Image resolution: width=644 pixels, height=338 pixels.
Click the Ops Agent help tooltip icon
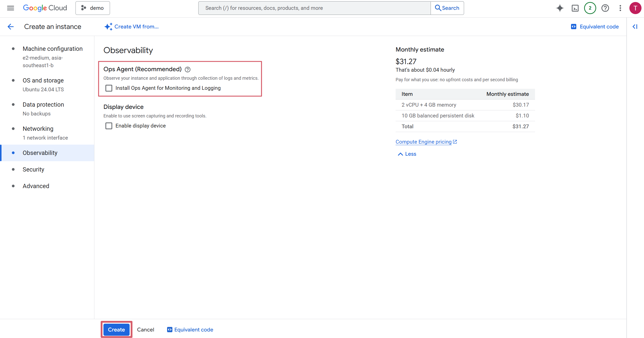click(x=187, y=69)
